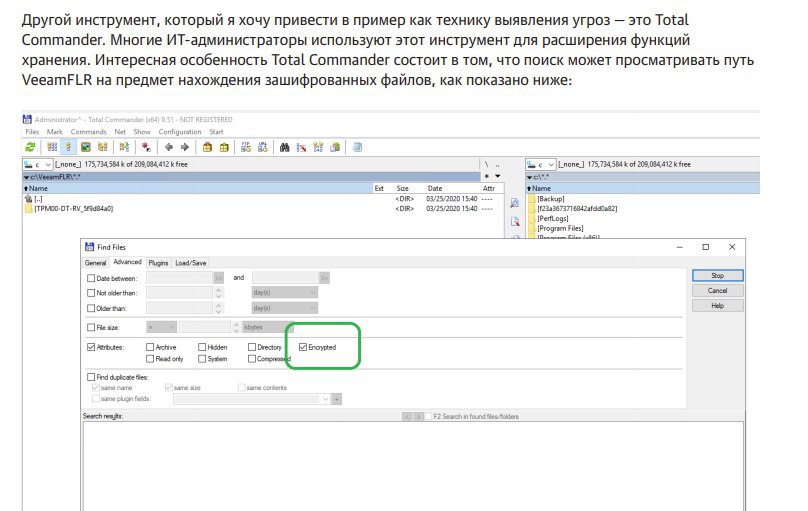Tick the Compressed attribute checkbox
The image size is (808, 511).
252,359
